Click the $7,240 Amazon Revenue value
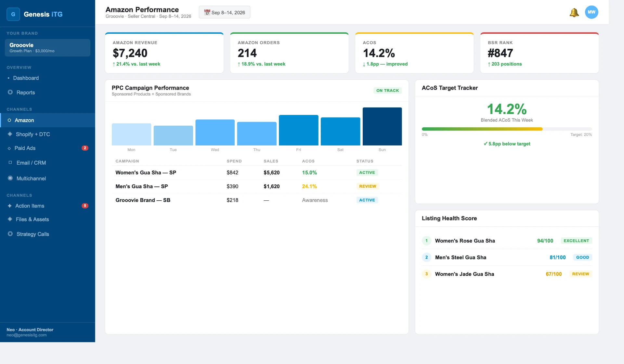 tap(130, 53)
